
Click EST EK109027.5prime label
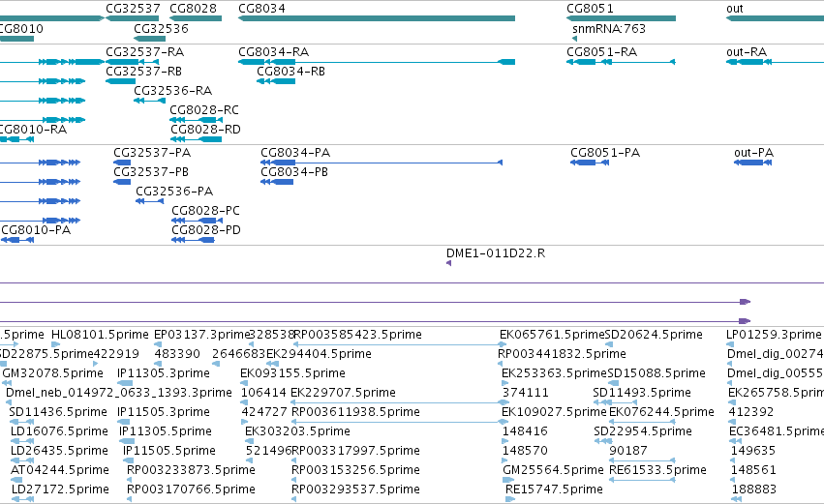(554, 413)
